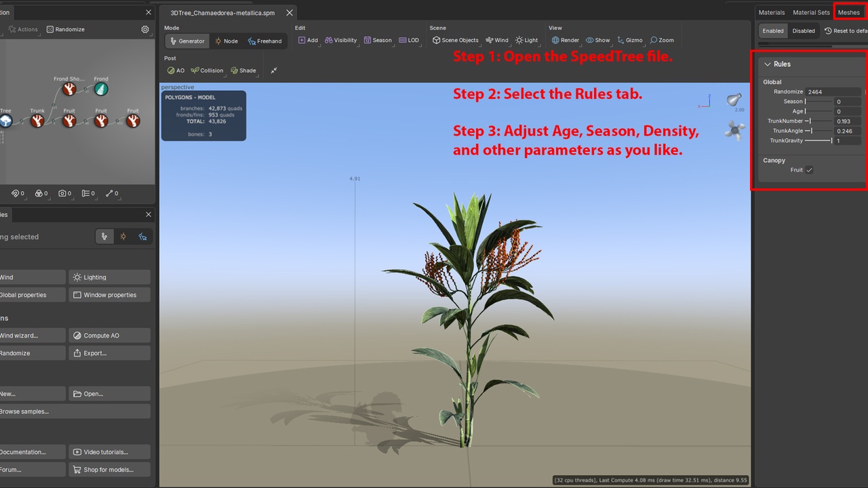Click the Export... button

coord(109,353)
